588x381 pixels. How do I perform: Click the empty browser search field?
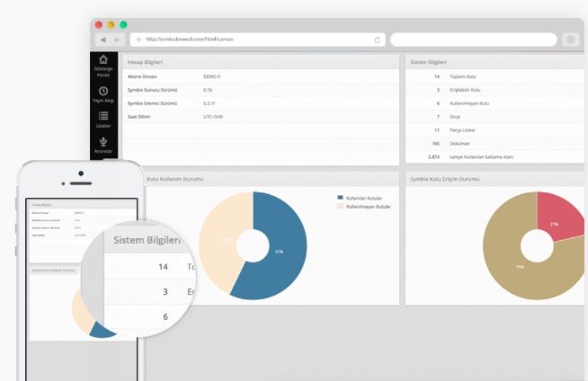pos(473,40)
